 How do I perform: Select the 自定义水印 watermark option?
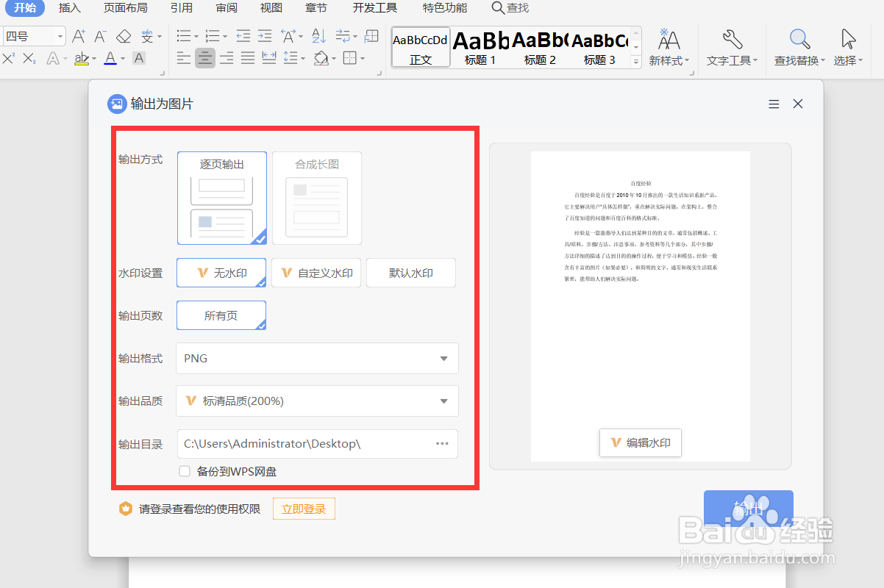[x=316, y=272]
